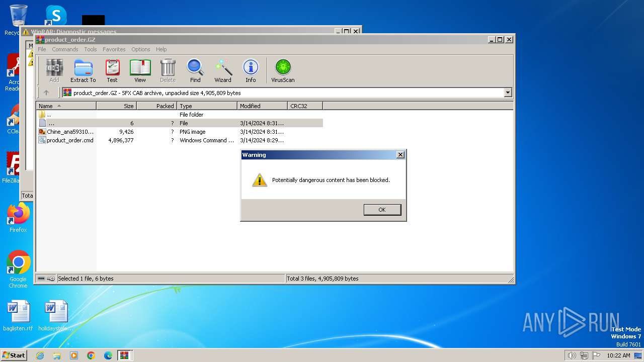Open the Start menu

point(14,355)
